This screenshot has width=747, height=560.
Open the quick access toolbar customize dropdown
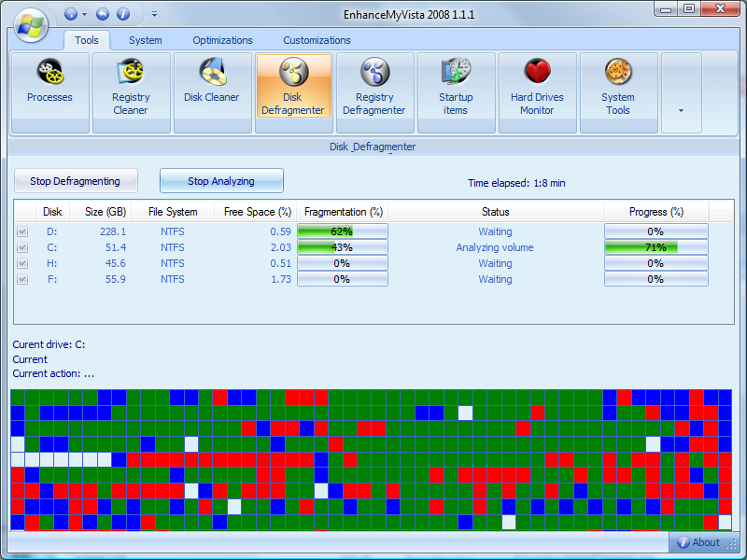(154, 14)
